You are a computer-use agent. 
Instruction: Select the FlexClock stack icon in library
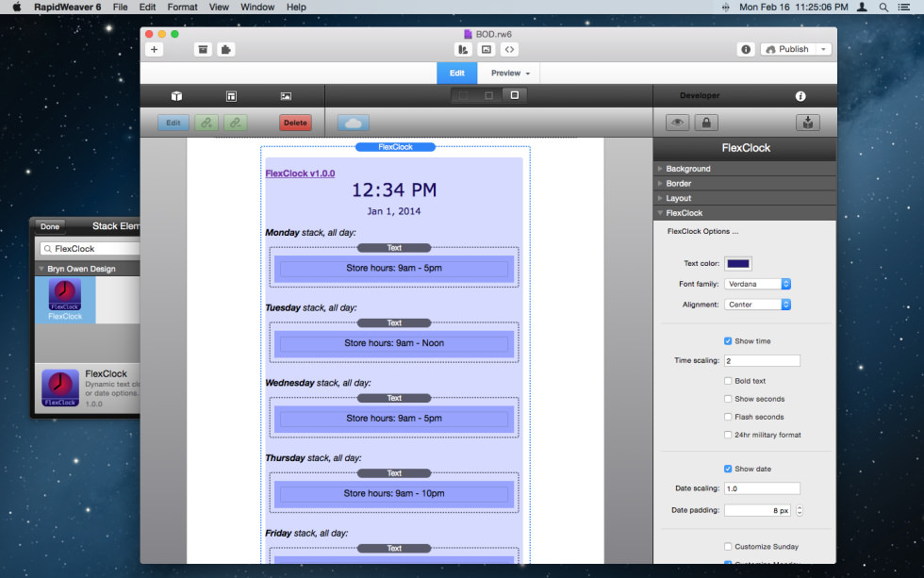click(x=65, y=300)
